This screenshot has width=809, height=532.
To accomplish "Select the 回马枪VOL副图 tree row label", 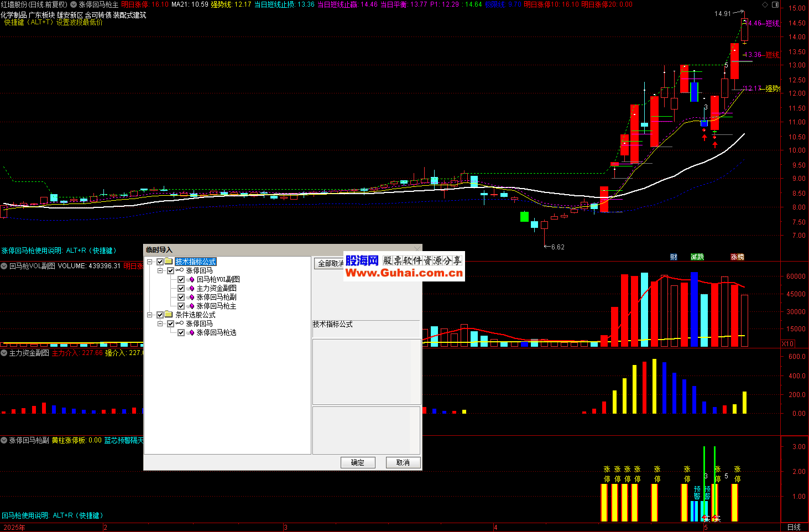I will click(x=218, y=279).
